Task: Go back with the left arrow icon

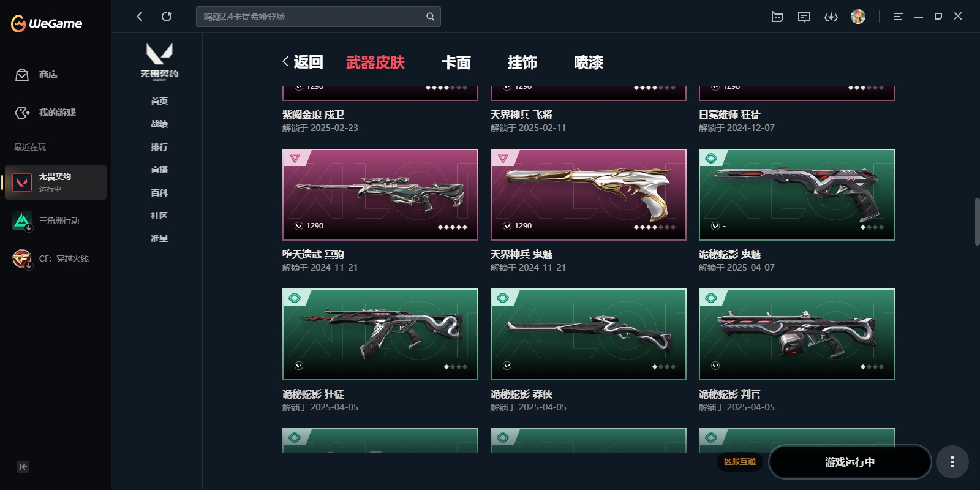Action: (x=140, y=17)
